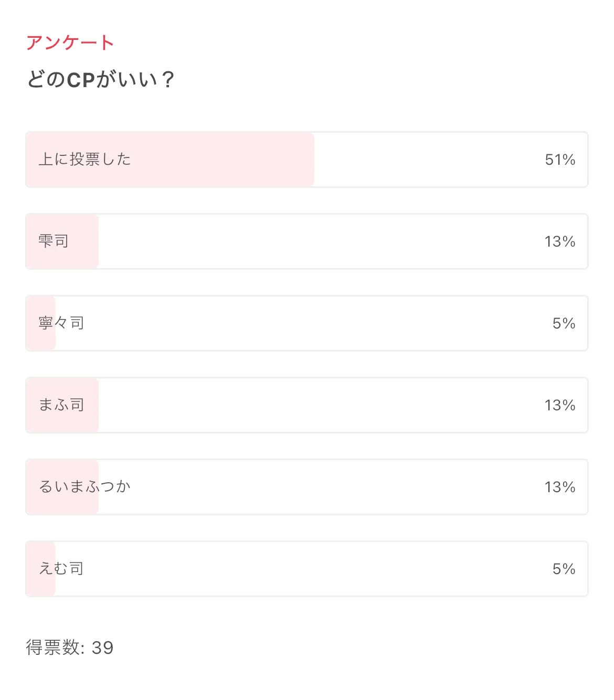The width and height of the screenshot is (614, 700).
Task: Click the empty bar area in 雫司 row
Action: [315, 241]
